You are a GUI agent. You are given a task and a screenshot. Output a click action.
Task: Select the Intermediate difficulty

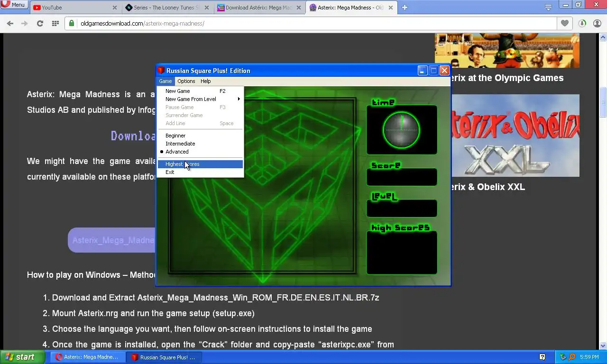(200, 144)
